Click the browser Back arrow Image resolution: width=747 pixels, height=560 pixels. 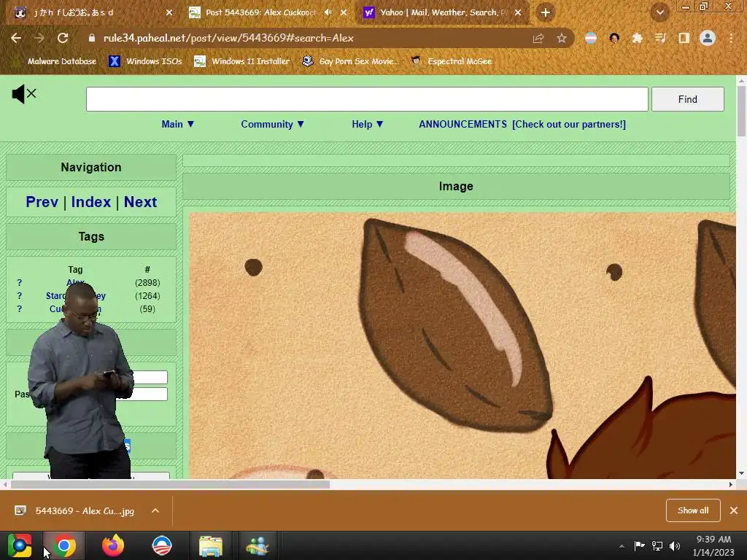pos(16,38)
